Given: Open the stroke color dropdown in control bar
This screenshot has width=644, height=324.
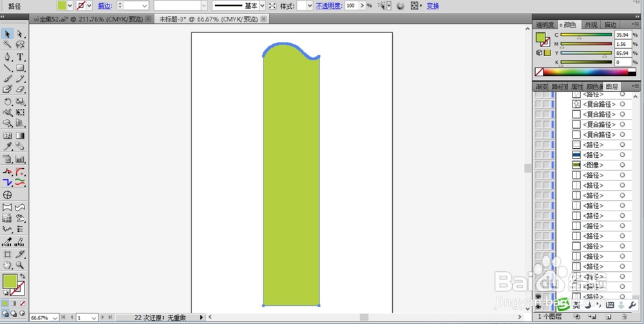Looking at the screenshot, I should [89, 6].
